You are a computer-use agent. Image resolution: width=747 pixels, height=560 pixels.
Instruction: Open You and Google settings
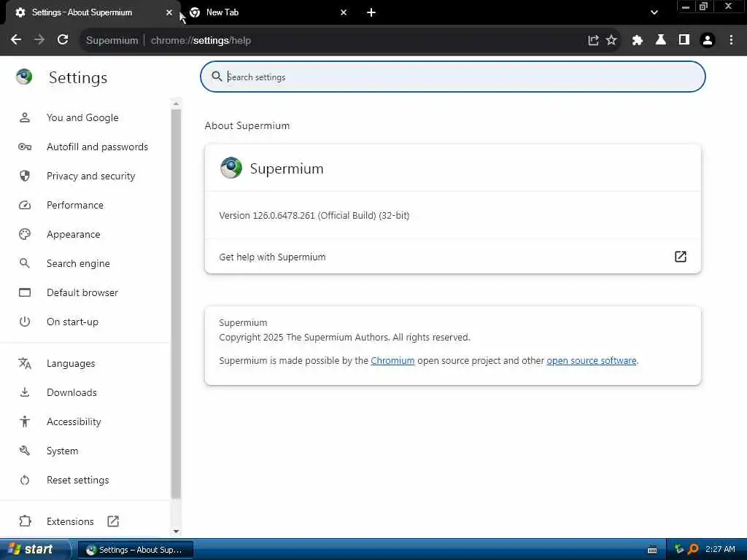coord(82,117)
